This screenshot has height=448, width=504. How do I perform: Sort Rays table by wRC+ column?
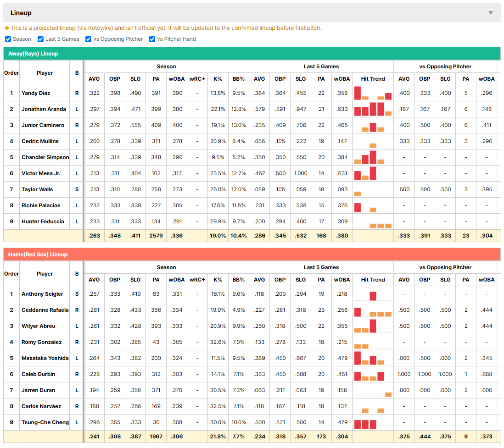pos(197,79)
